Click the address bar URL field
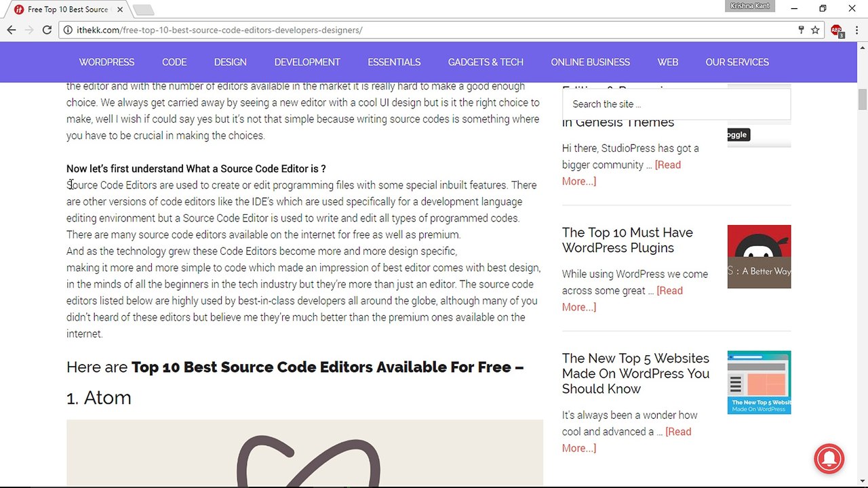868x488 pixels. tap(434, 30)
